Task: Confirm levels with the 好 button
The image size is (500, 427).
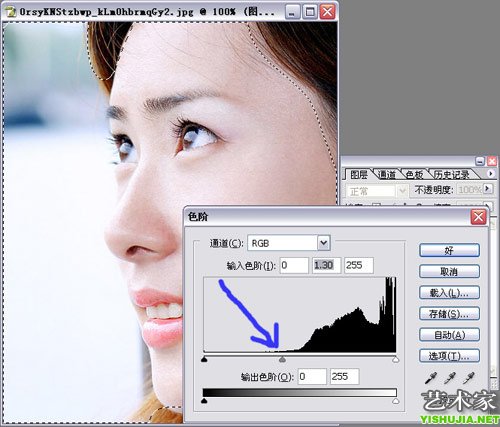Action: tap(449, 250)
